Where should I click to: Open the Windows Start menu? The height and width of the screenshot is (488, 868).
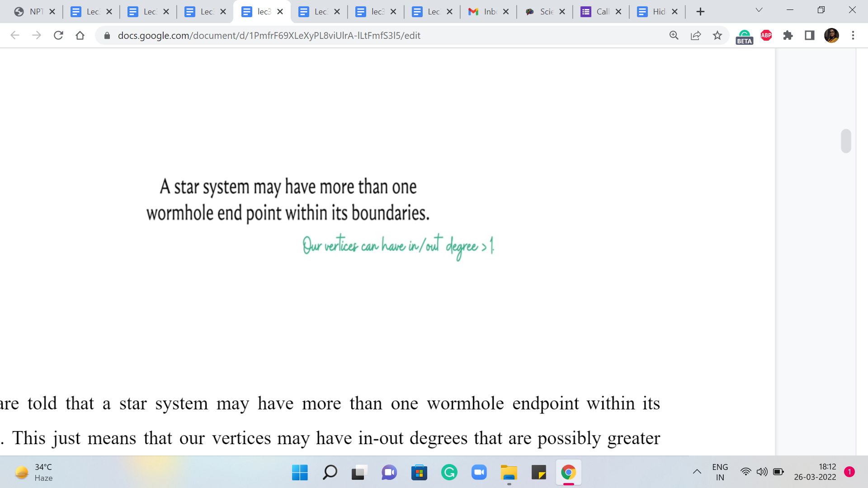click(x=300, y=473)
